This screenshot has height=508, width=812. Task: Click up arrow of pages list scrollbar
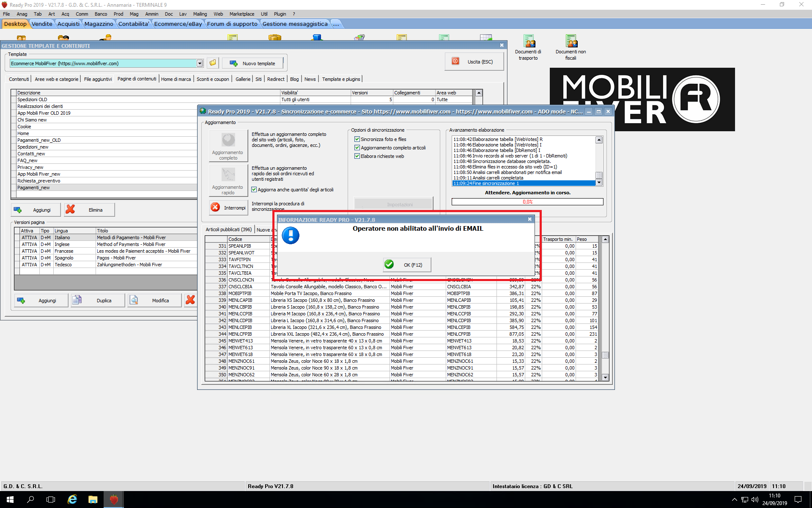coord(479,93)
